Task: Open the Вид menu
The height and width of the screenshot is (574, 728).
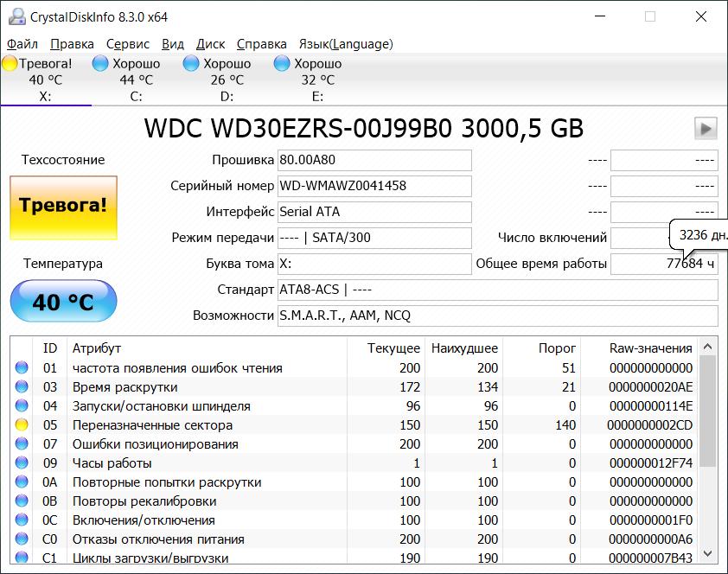Action: (x=173, y=44)
